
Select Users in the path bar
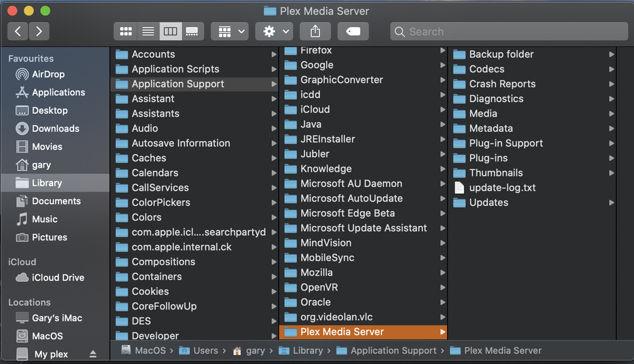coord(205,350)
